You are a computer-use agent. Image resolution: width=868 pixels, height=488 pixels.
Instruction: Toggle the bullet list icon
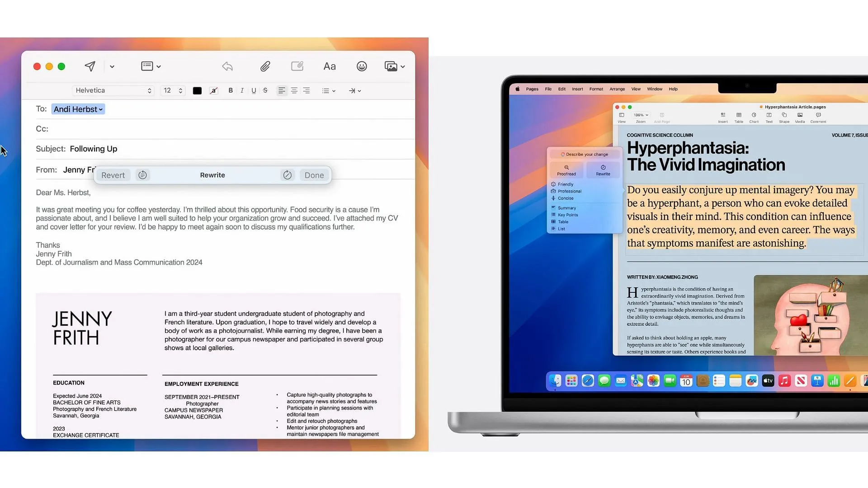[x=325, y=90]
